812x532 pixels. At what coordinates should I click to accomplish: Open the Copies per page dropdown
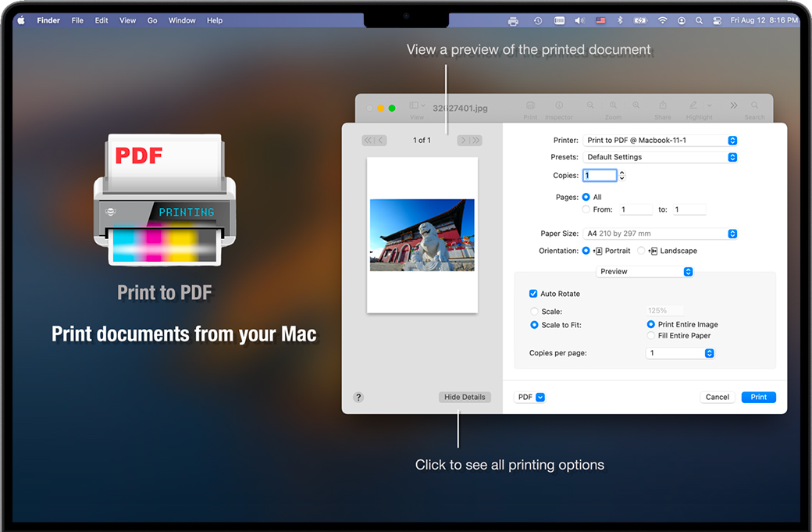coord(681,353)
